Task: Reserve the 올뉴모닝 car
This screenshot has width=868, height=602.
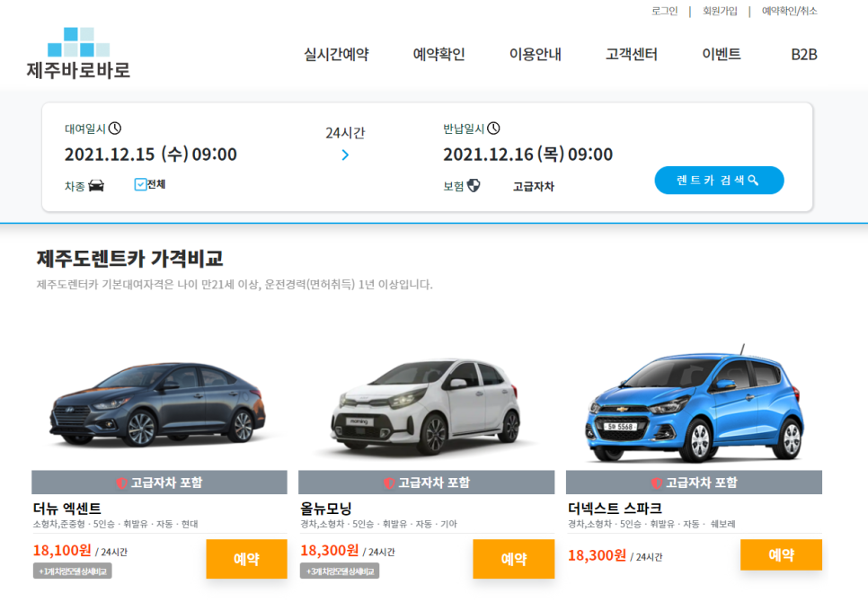Action: pos(514,559)
